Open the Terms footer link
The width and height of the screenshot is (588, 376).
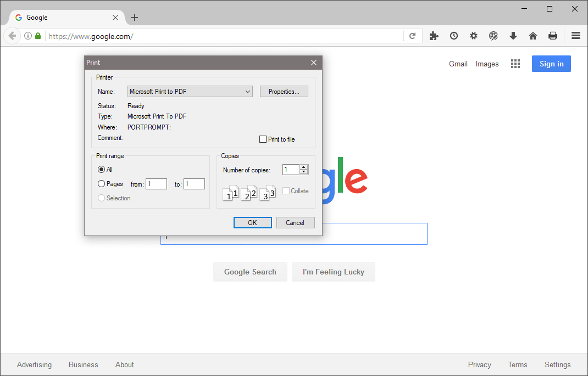click(x=518, y=365)
